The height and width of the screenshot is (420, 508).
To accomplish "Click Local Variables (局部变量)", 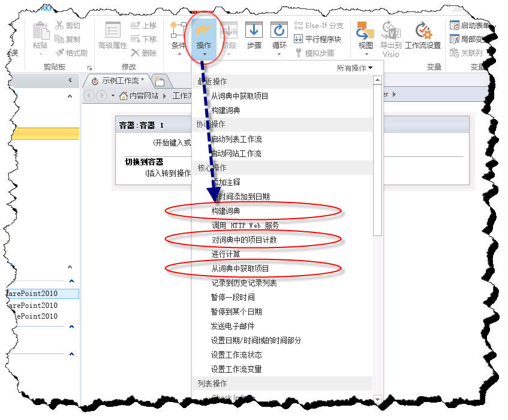I will click(468, 39).
